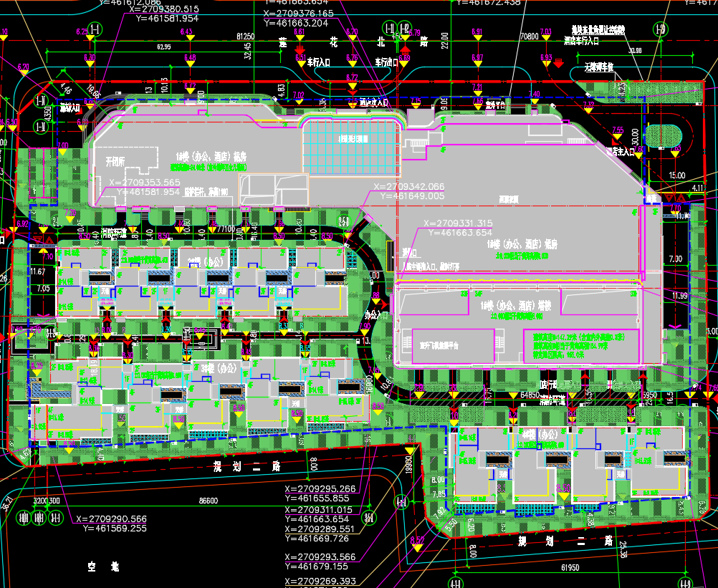Select the red arrow near elevation 6.93

(x=558, y=64)
